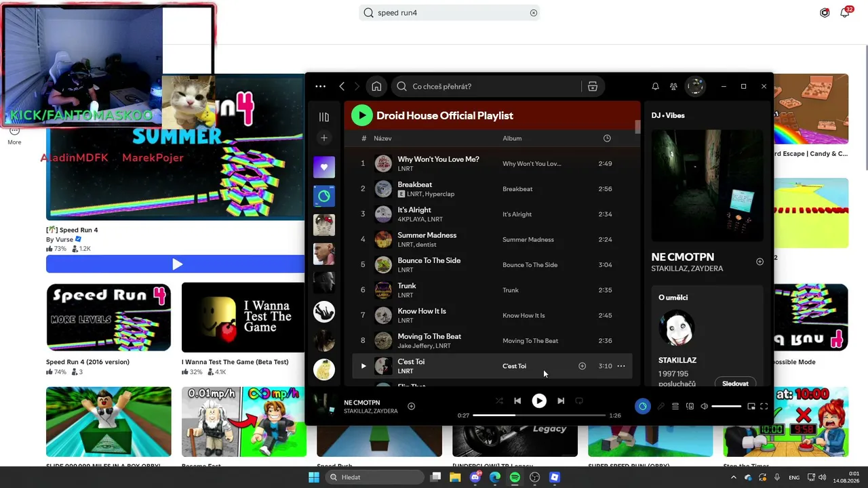
Task: Open Speed Run 4 (2016 version) game
Action: (108, 317)
